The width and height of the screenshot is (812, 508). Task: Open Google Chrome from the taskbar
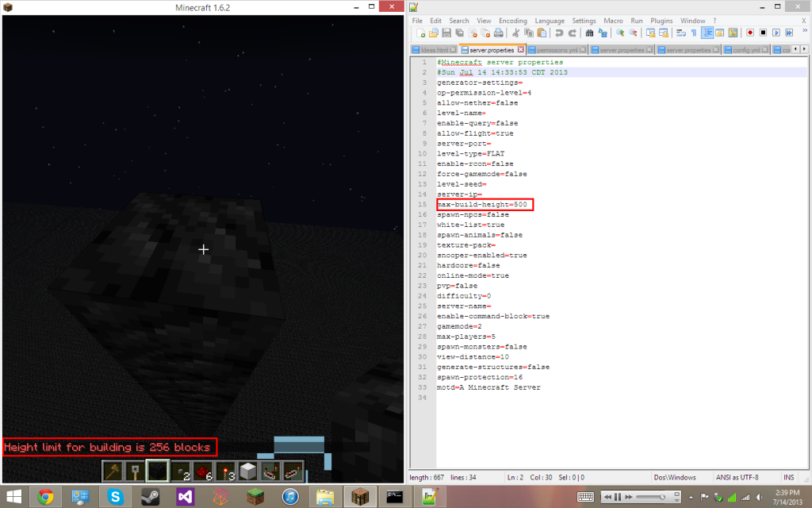coord(45,497)
